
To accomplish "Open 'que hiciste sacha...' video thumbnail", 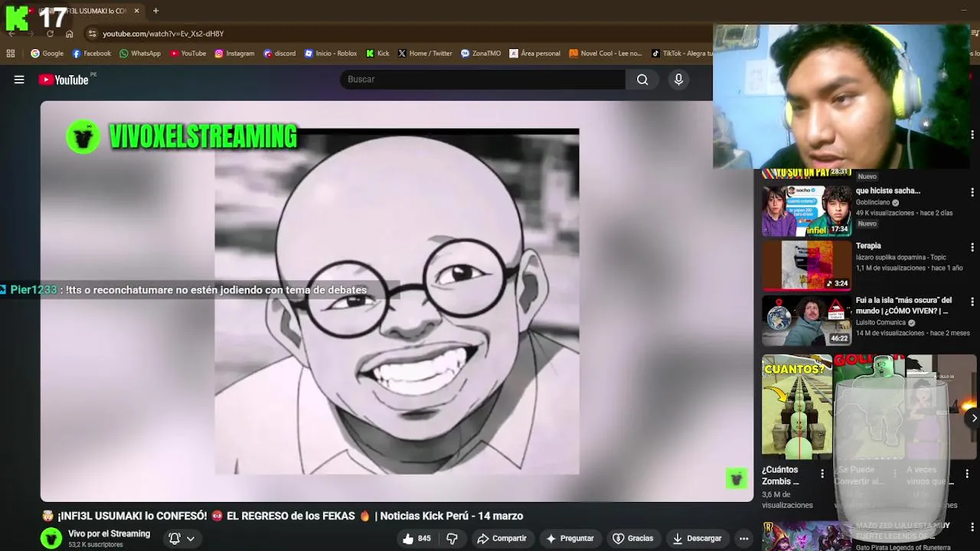I will pyautogui.click(x=807, y=210).
